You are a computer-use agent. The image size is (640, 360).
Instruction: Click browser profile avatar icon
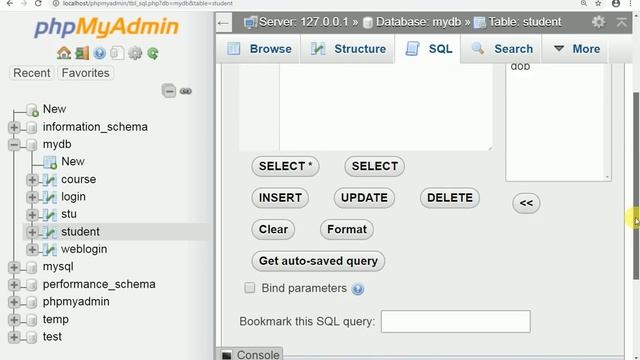pos(616,3)
